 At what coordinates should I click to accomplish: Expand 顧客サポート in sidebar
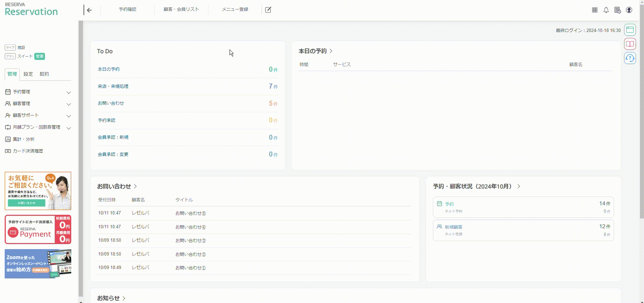pyautogui.click(x=38, y=115)
